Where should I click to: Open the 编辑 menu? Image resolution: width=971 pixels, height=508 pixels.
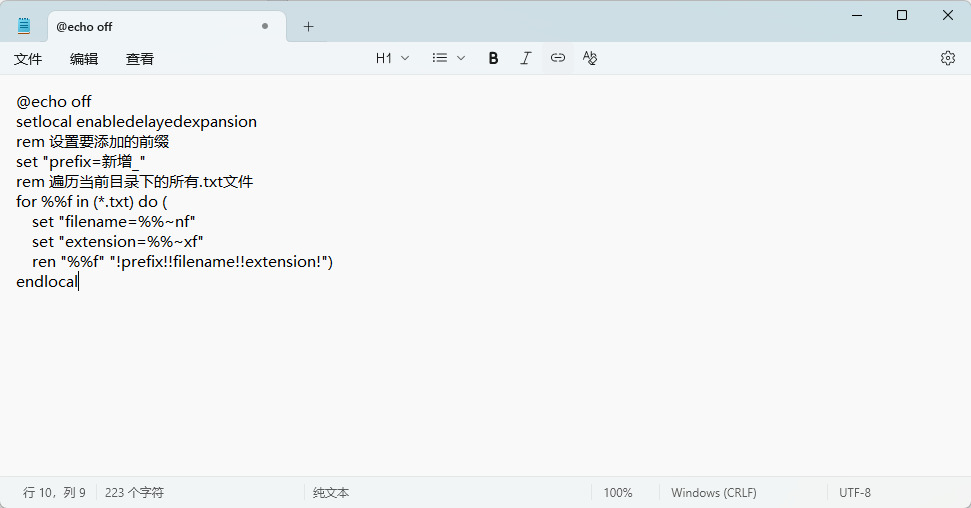[84, 59]
